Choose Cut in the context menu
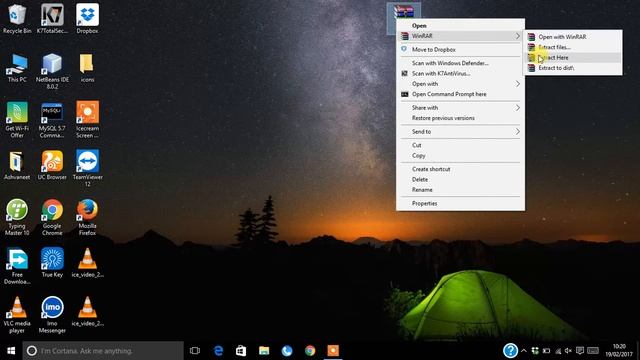 pyautogui.click(x=460, y=145)
